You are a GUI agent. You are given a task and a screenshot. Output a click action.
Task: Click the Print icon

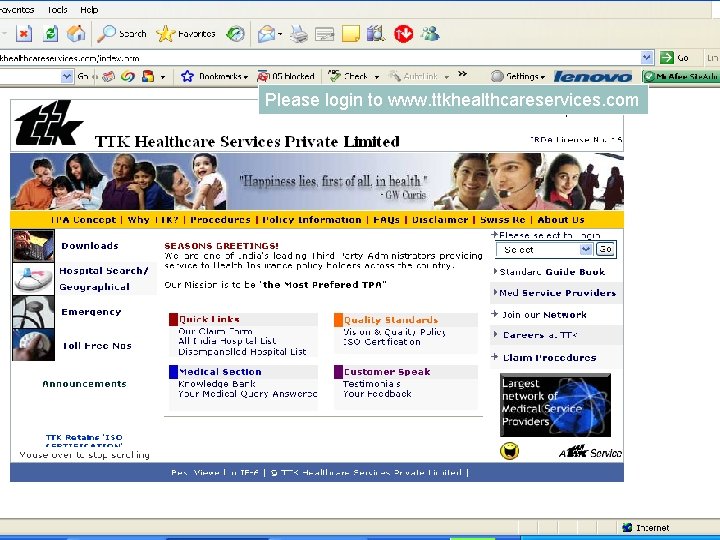(x=299, y=34)
